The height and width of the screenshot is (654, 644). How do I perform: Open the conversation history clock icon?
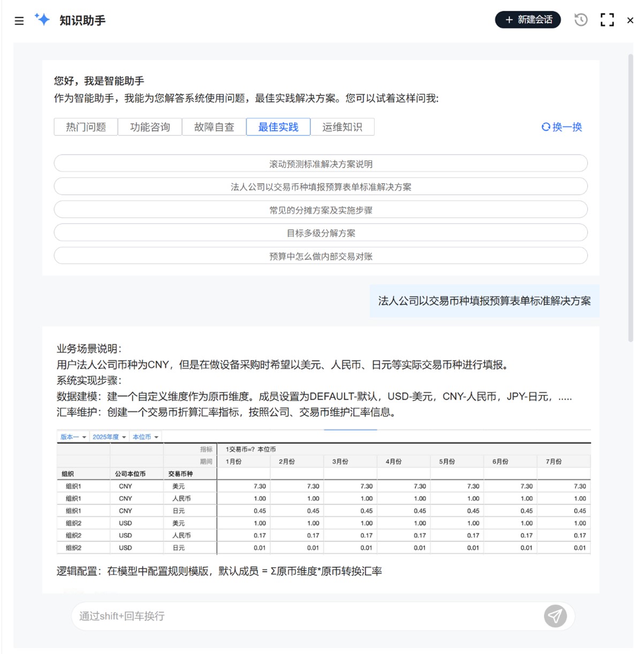[x=581, y=20]
